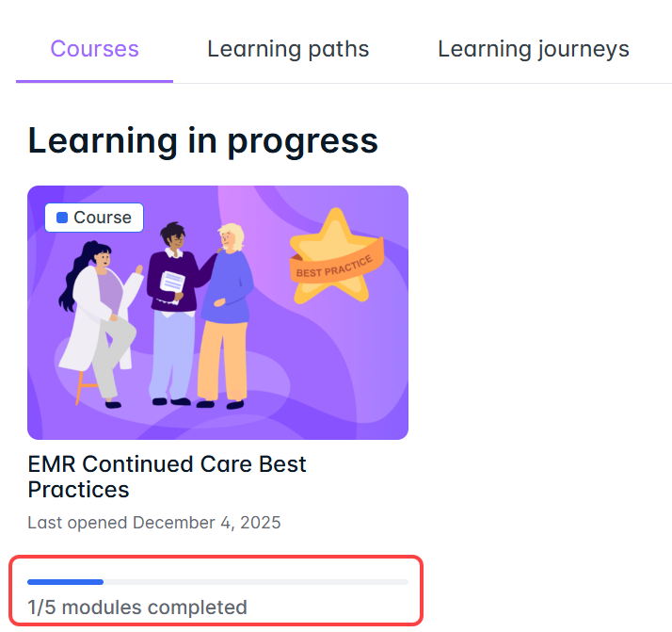
Task: Click the Learning in progress heading
Action: 203,140
